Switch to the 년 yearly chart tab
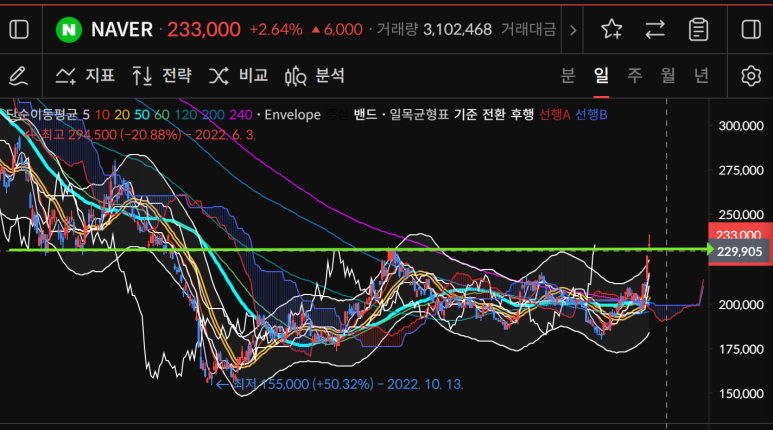 [701, 75]
